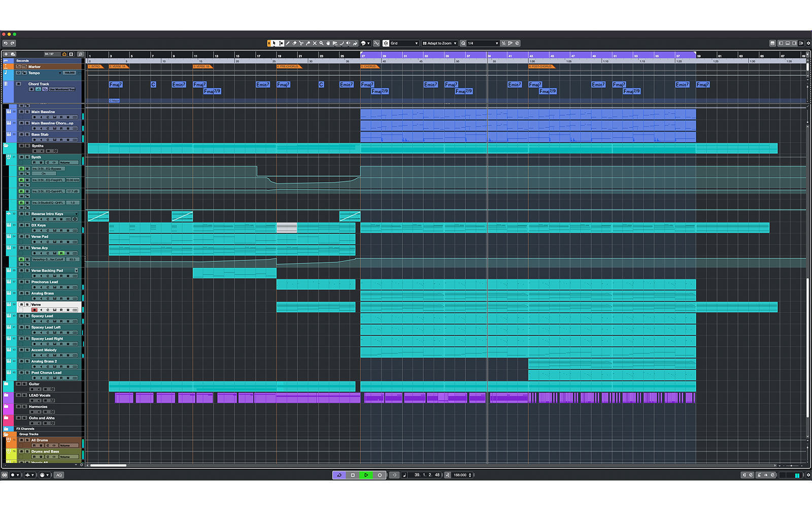Click the first Fmaj7 chord event
The width and height of the screenshot is (812, 511).
pos(116,85)
